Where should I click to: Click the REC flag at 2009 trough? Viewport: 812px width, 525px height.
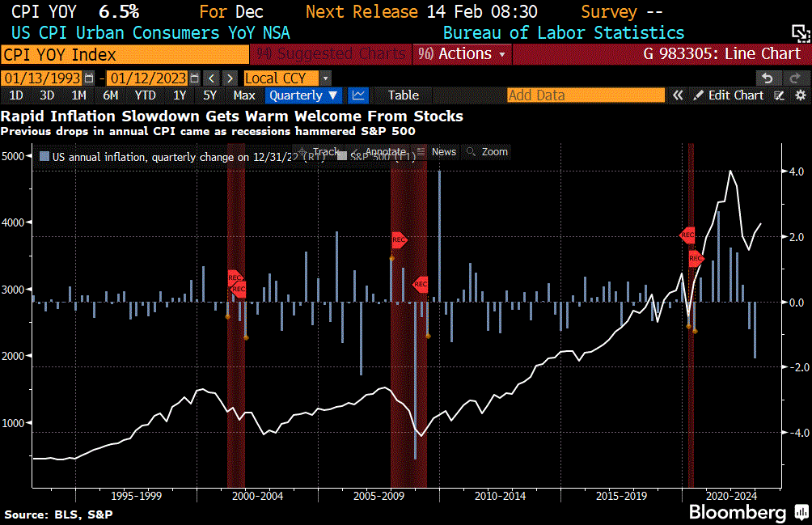421,284
